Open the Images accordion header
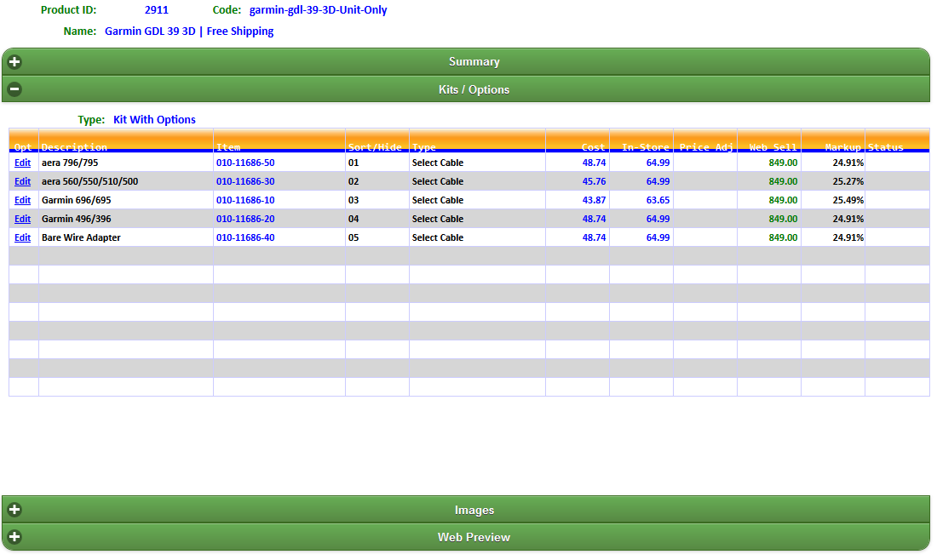This screenshot has width=937, height=560. pos(466,510)
